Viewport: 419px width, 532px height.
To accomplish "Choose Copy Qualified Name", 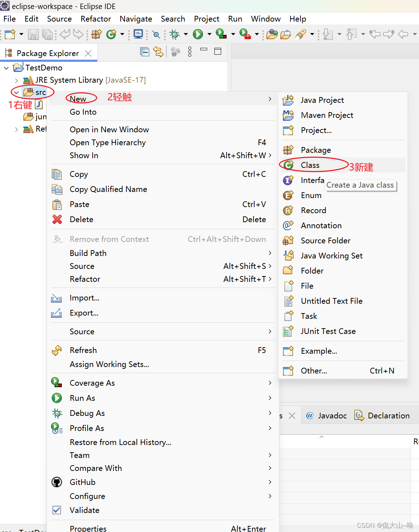I will pyautogui.click(x=108, y=189).
